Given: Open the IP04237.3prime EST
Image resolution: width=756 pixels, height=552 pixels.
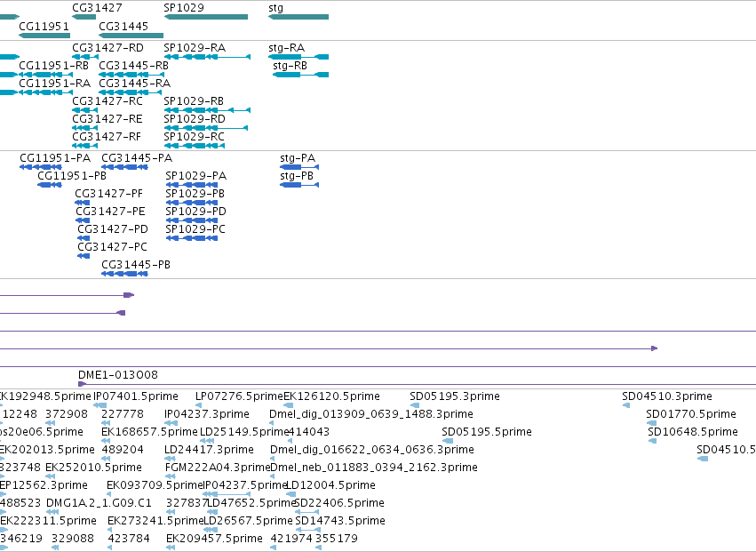Looking at the screenshot, I should coord(207,414).
